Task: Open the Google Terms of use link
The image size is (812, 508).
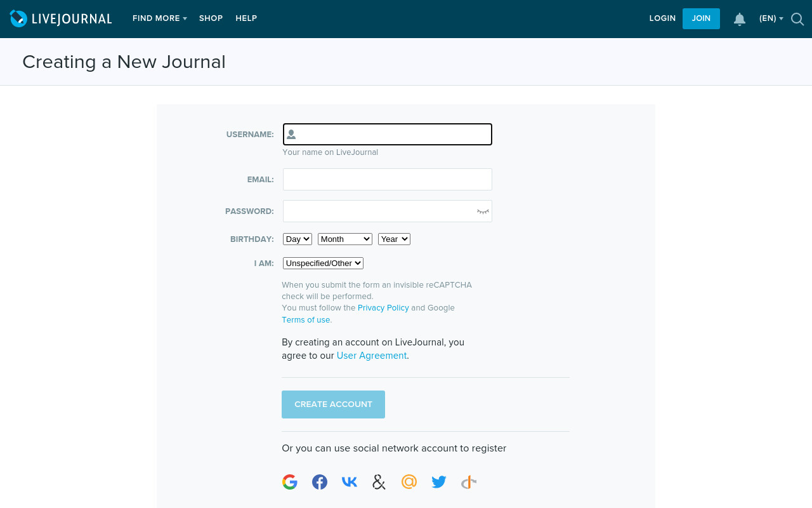Action: [306, 320]
